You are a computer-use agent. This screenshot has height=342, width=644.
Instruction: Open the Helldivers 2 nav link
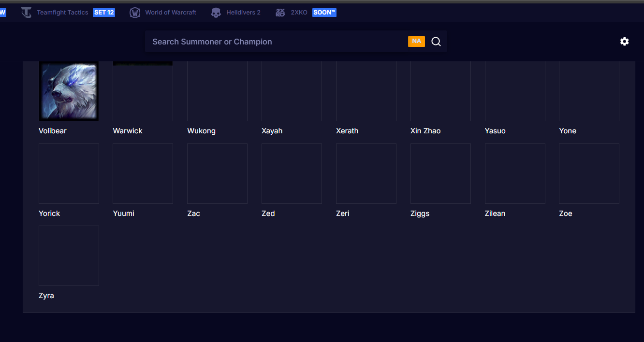coord(243,13)
